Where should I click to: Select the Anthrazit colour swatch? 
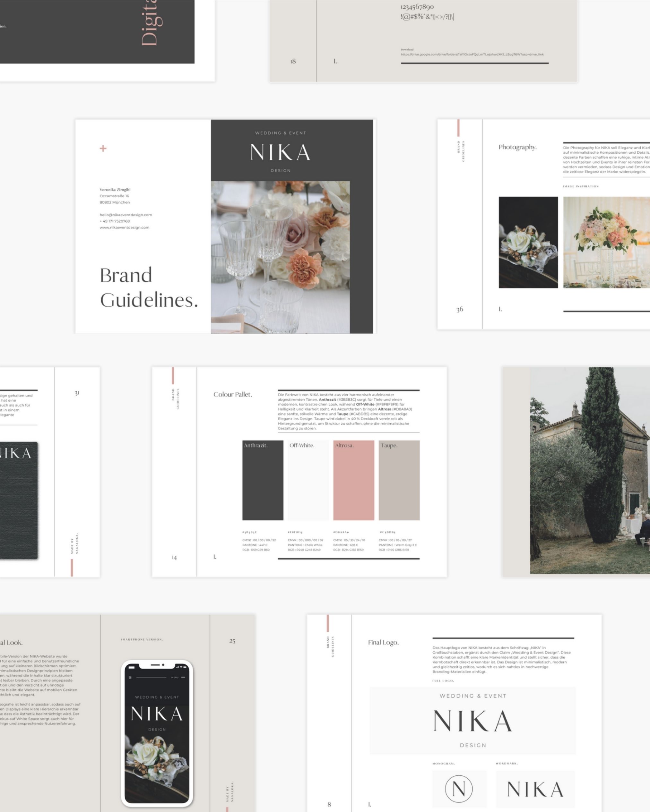click(263, 480)
